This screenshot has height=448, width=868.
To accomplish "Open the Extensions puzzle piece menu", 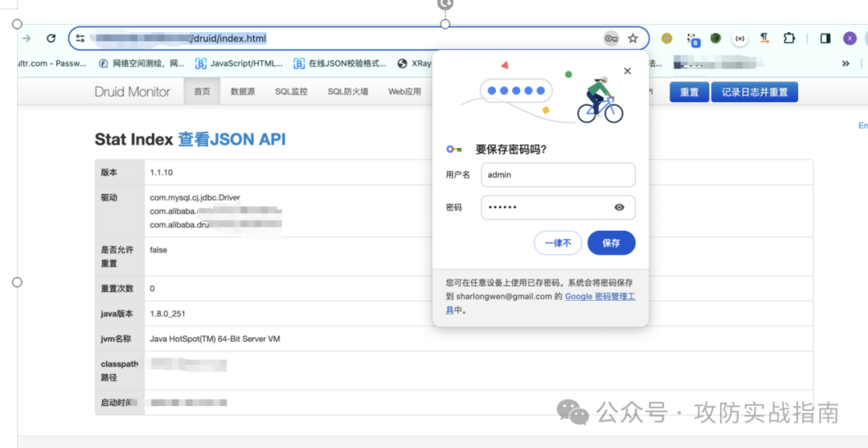I will (x=789, y=39).
